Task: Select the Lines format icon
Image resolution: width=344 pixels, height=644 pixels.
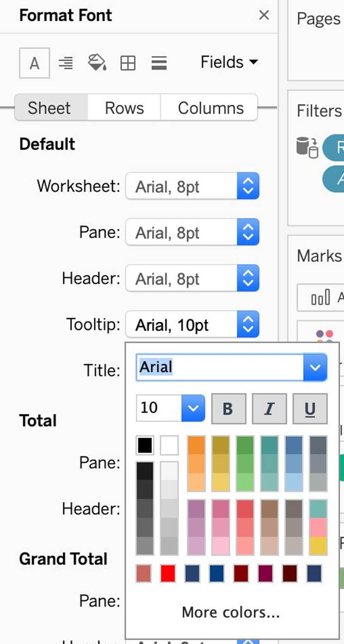Action: pyautogui.click(x=159, y=63)
